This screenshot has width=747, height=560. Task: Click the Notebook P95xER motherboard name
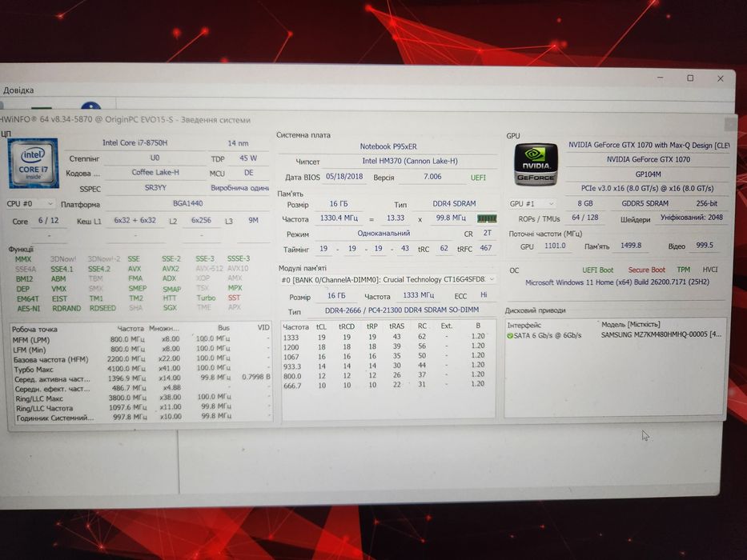pyautogui.click(x=388, y=146)
